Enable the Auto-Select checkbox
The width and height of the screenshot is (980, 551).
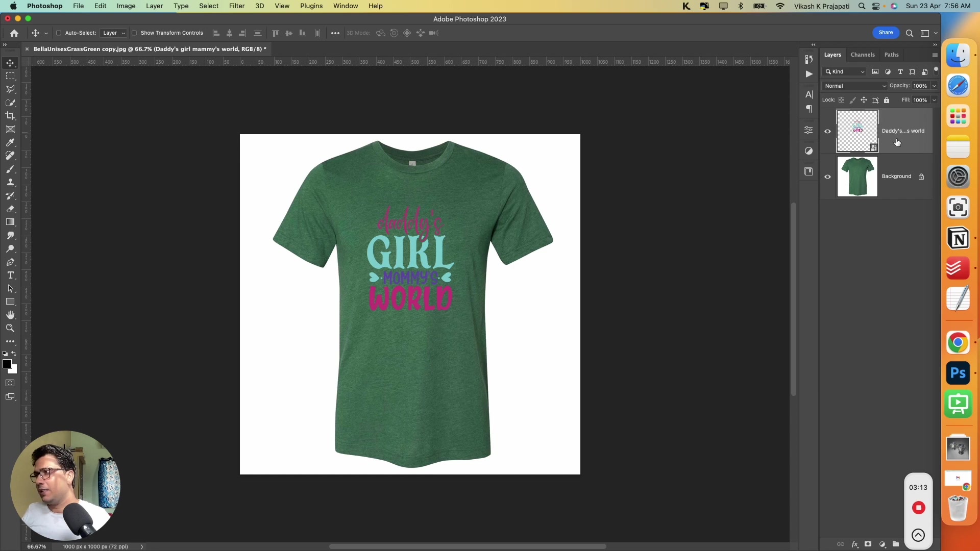click(x=59, y=33)
